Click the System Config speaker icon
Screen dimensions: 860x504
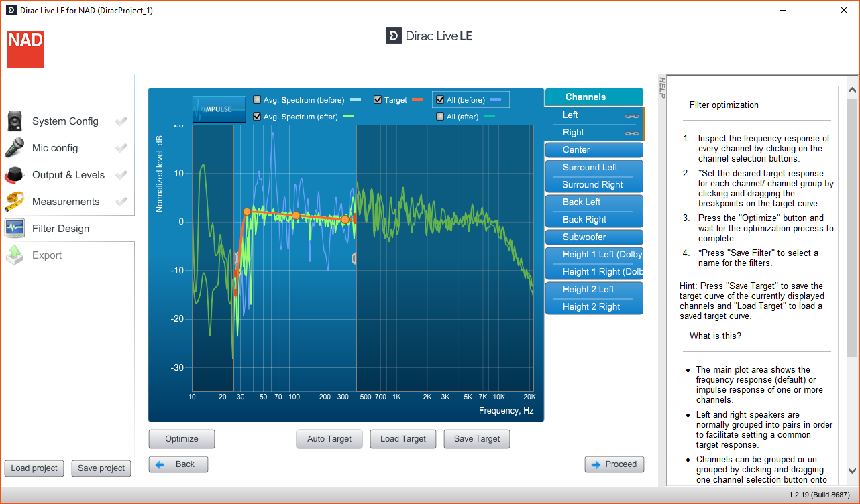[x=15, y=121]
